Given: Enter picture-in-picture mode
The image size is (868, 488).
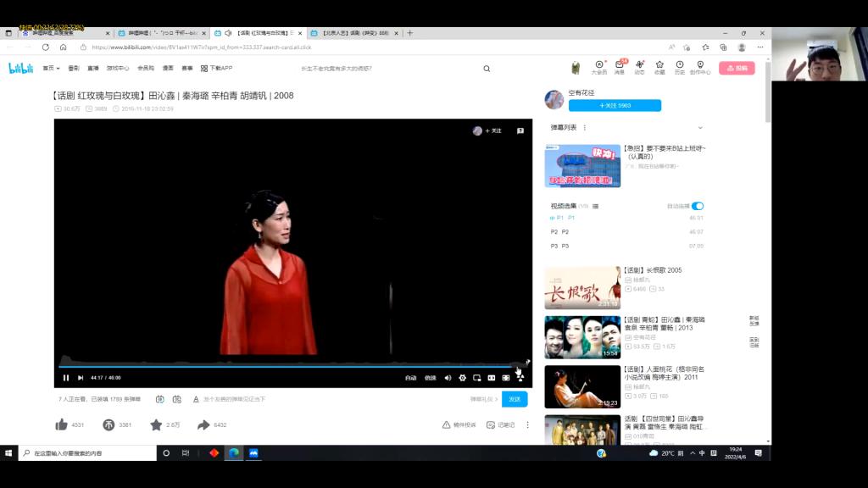Looking at the screenshot, I should [476, 378].
